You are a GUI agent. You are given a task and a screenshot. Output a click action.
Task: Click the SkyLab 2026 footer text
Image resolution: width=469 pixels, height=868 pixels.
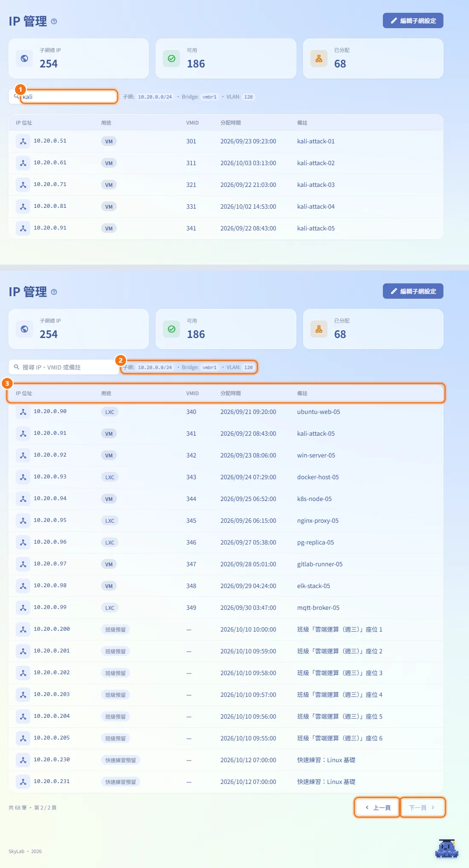click(x=25, y=851)
